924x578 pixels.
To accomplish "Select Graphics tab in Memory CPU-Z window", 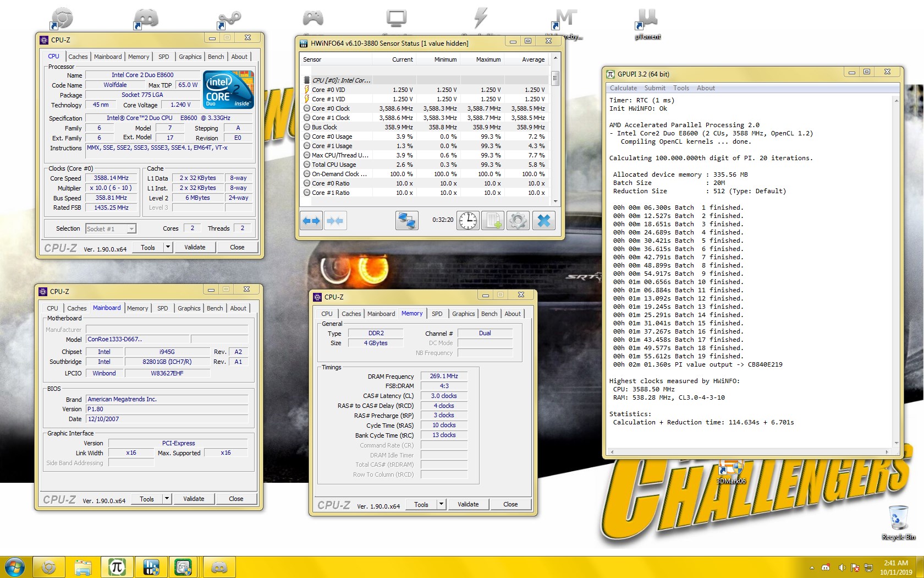I will tap(463, 314).
